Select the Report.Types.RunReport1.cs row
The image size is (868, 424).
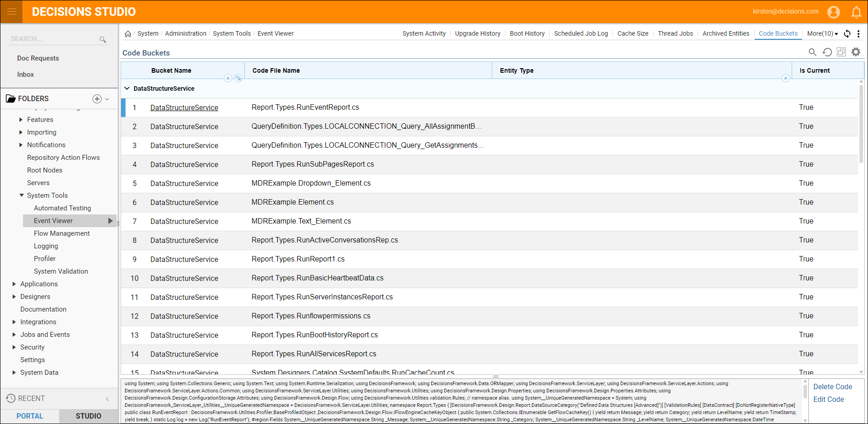[489, 259]
